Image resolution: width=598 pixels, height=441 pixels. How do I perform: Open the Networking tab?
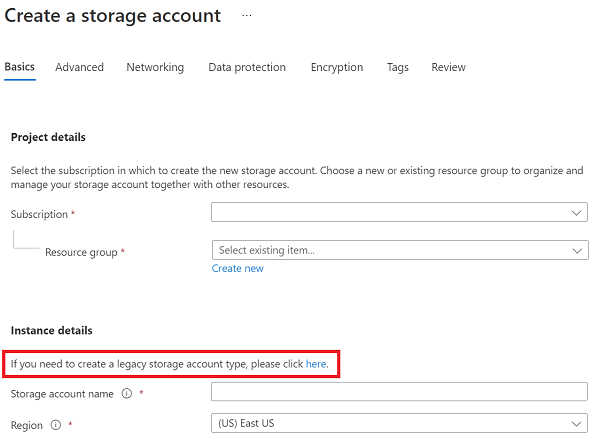coord(155,67)
